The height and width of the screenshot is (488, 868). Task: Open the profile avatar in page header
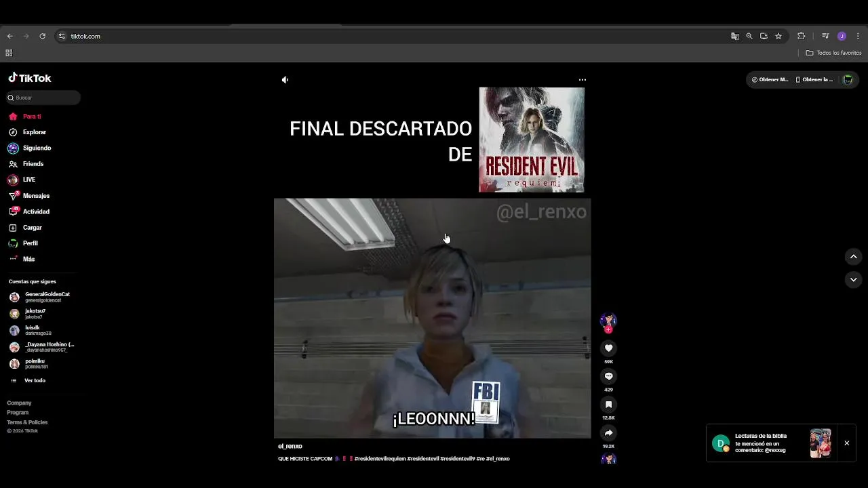point(848,79)
